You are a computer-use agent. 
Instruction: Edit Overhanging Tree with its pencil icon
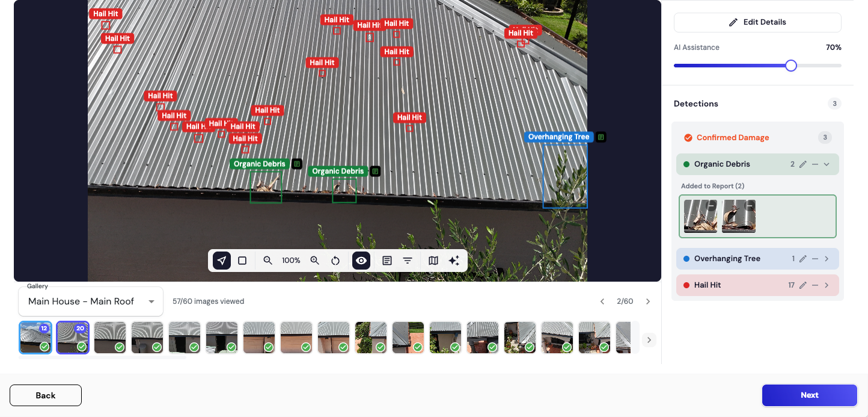pyautogui.click(x=803, y=259)
